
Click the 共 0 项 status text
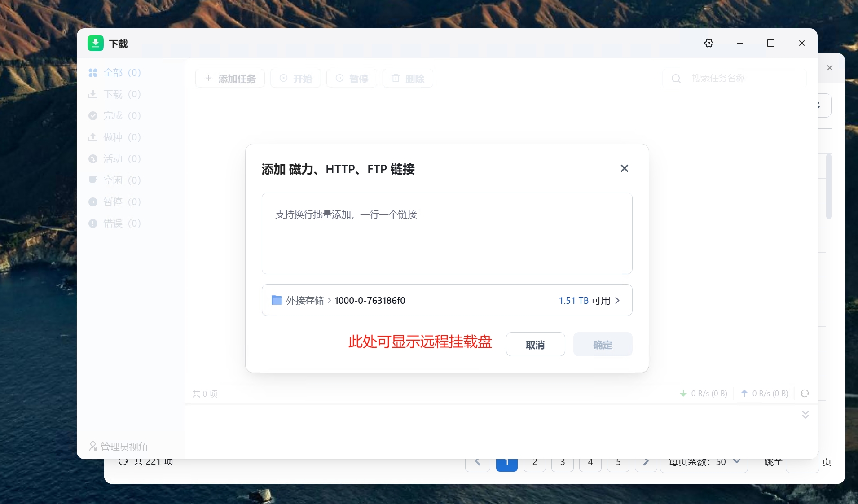(205, 394)
